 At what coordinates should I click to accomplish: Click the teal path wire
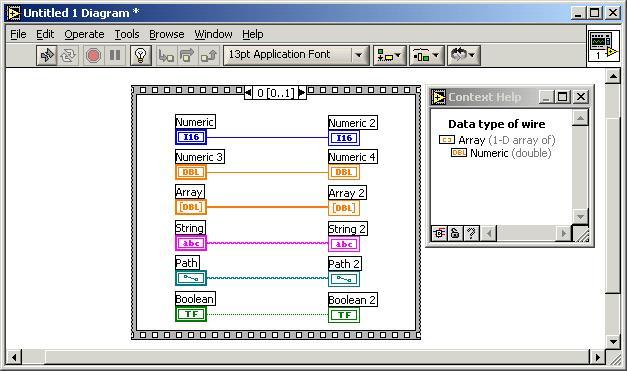[268, 278]
